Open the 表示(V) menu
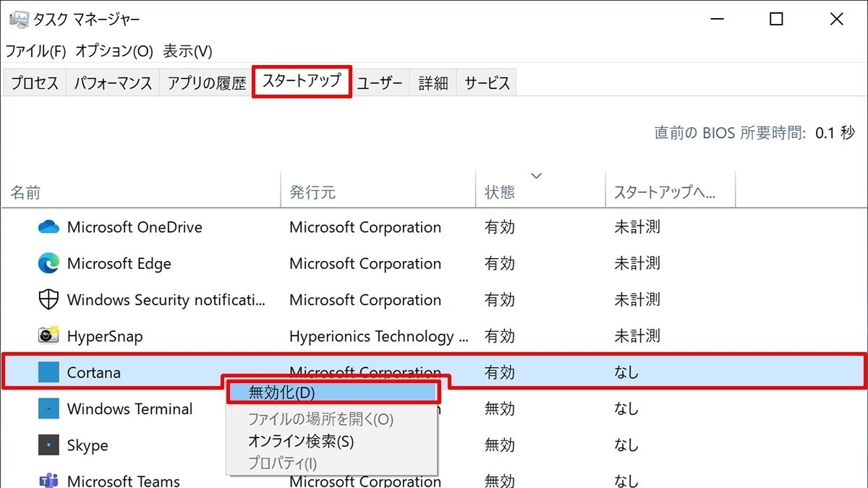868x488 pixels. click(187, 51)
